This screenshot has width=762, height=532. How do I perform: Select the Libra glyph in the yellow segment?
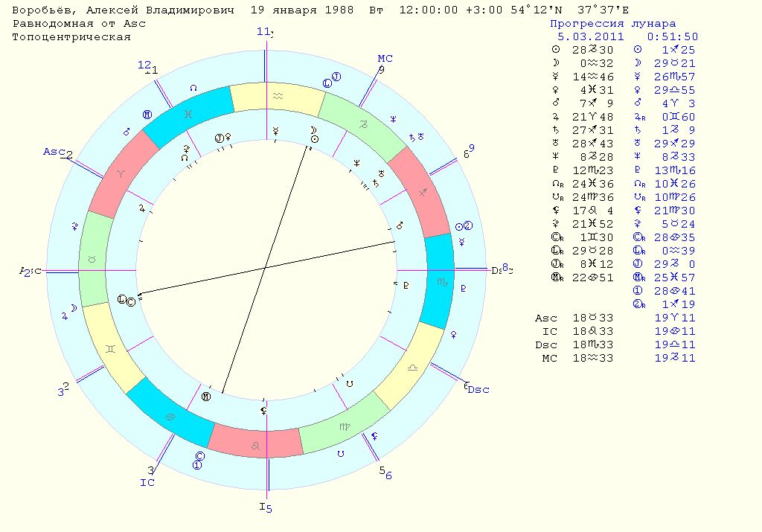pos(412,368)
